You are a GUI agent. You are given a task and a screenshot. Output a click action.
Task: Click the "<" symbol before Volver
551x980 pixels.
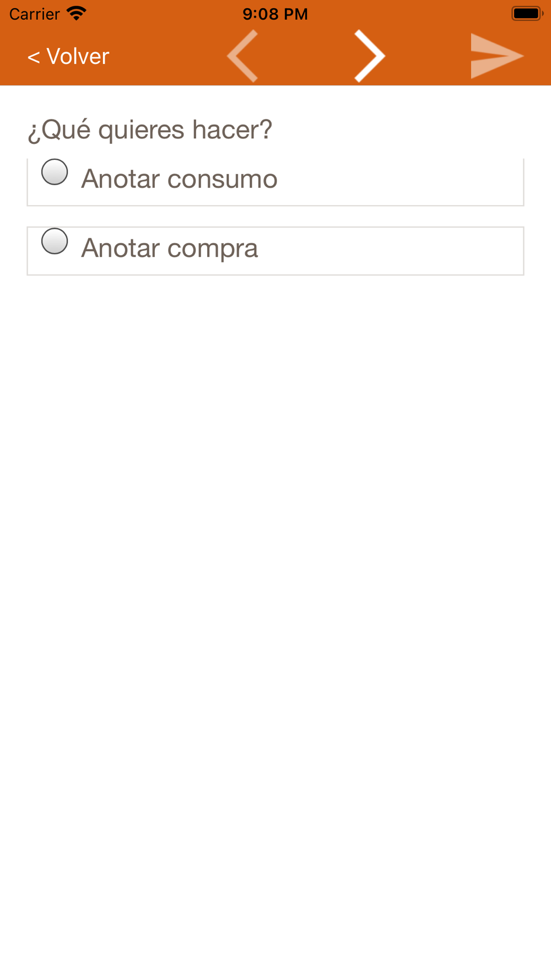coord(34,57)
